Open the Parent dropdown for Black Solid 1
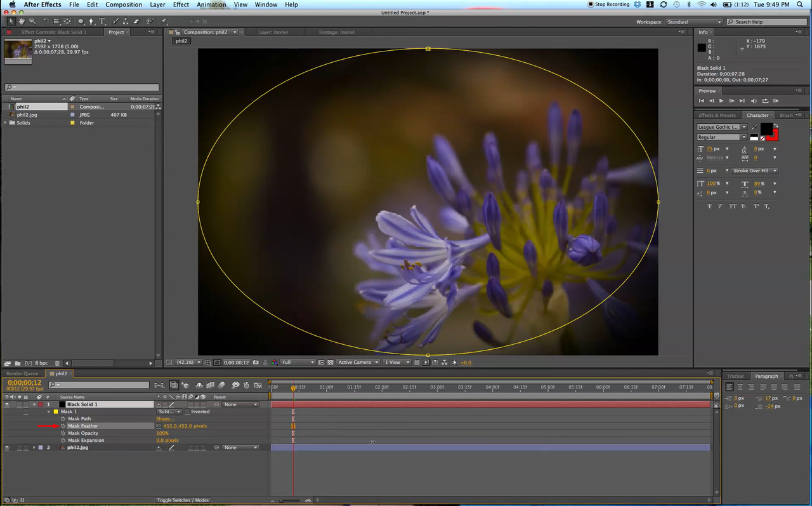 tap(239, 404)
